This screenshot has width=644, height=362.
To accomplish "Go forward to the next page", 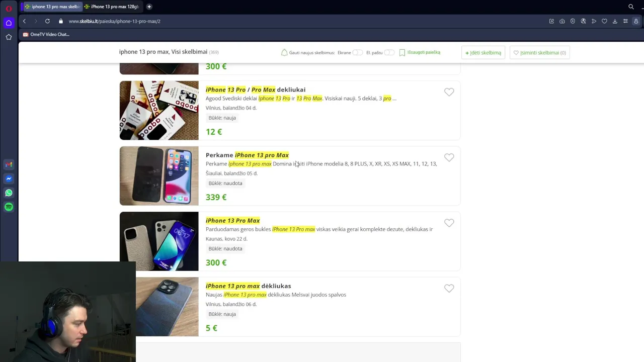I will coord(35,21).
